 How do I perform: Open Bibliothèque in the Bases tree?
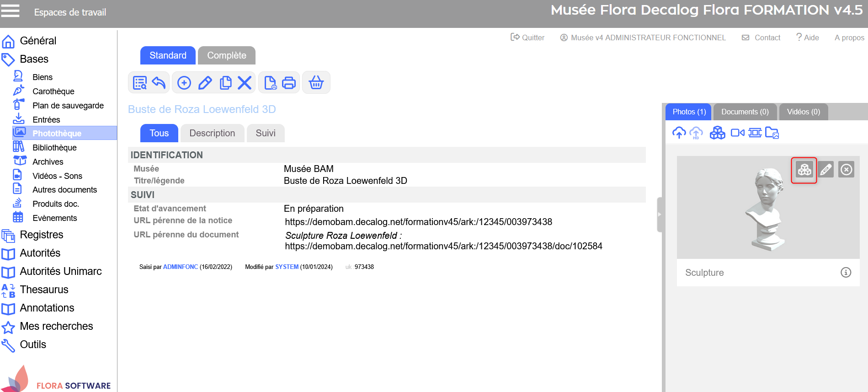click(54, 147)
